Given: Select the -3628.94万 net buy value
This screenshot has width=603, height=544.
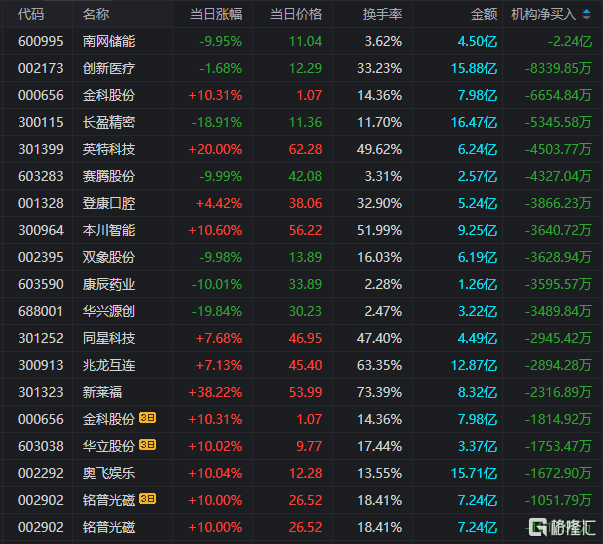Looking at the screenshot, I should click(558, 257).
